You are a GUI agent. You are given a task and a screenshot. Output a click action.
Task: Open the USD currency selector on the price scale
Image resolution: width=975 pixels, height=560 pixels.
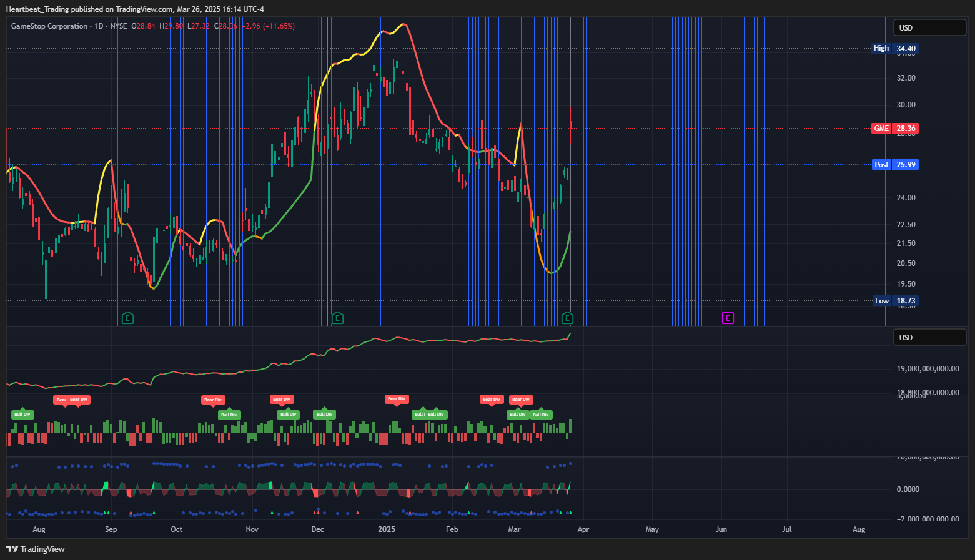[x=930, y=27]
